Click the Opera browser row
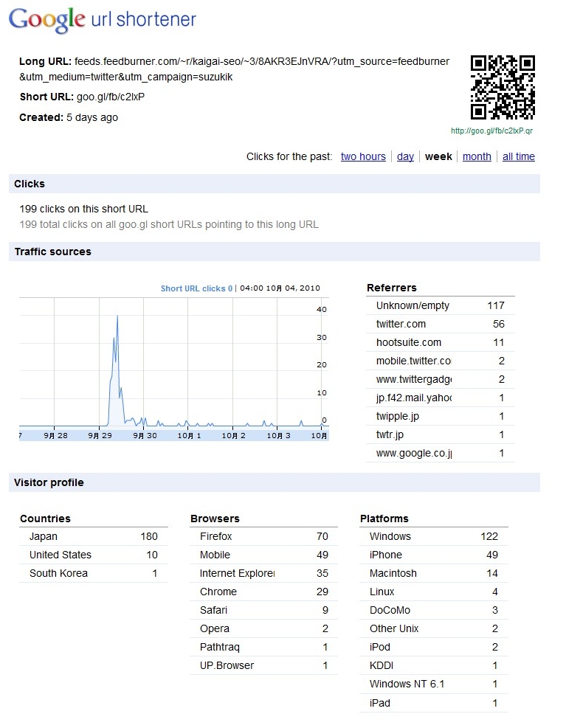Viewport: 566px width, 728px height. tap(264, 628)
